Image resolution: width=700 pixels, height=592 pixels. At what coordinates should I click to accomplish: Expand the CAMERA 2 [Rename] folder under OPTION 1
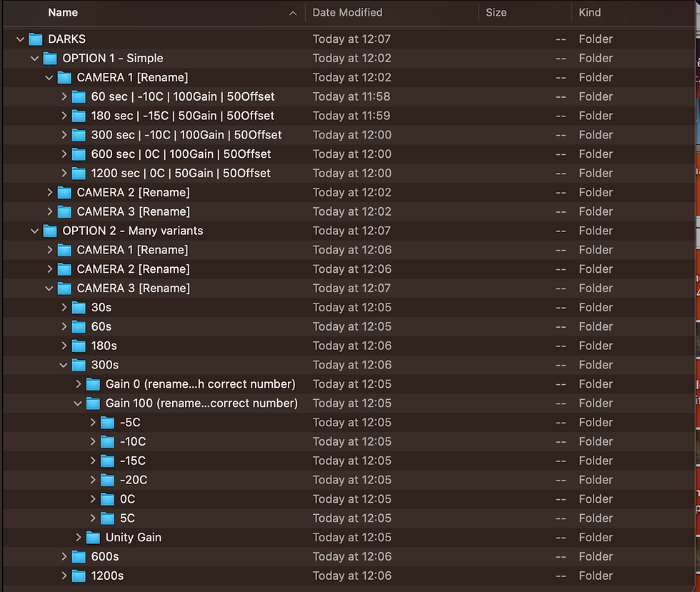click(x=49, y=192)
